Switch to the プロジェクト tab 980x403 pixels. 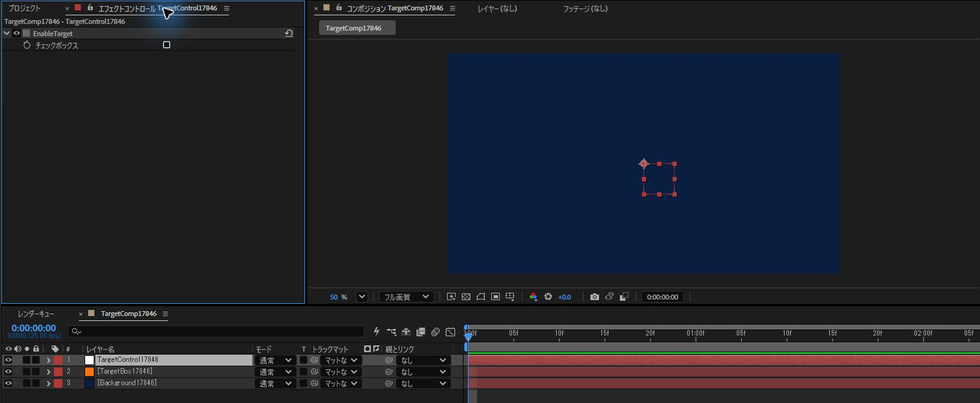pos(24,8)
